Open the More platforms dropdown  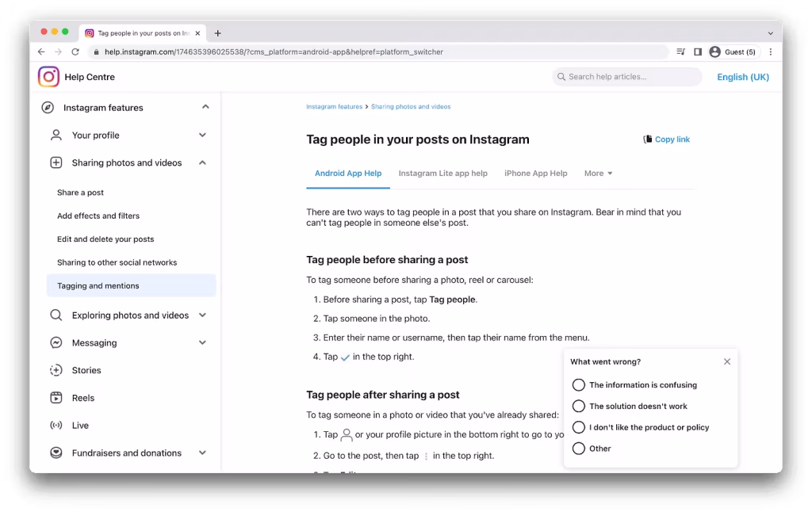point(598,174)
